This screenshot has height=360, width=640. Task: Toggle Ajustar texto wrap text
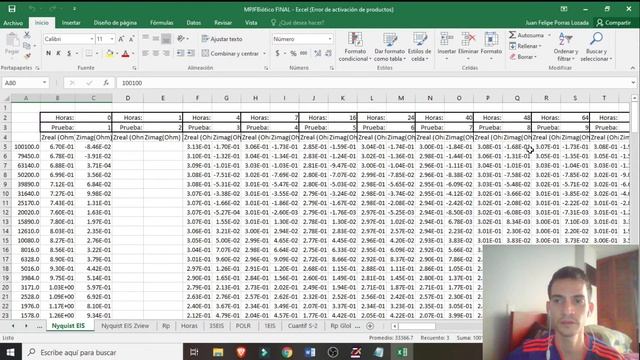pyautogui.click(x=222, y=39)
